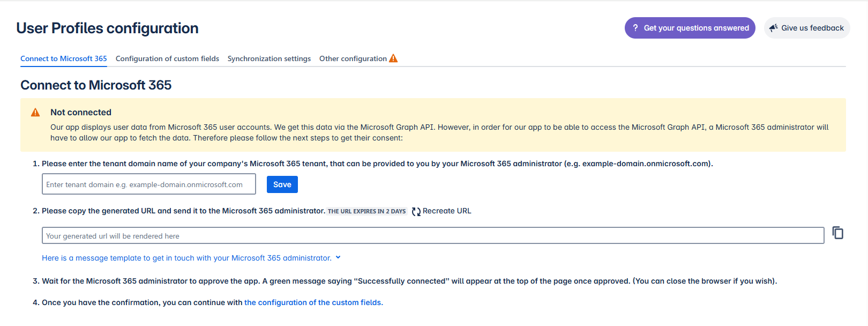Open the Synchronization settings tab
The height and width of the screenshot is (326, 868).
[x=269, y=58]
